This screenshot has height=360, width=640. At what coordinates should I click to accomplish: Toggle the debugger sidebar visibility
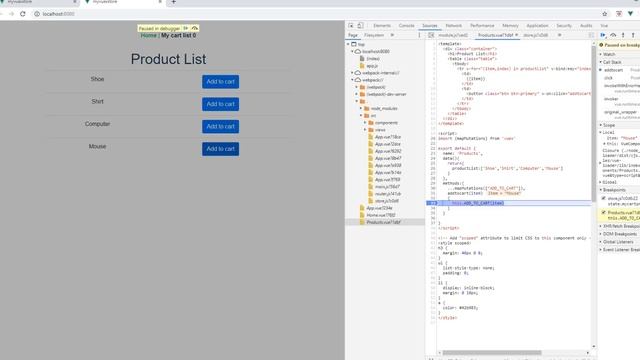(591, 36)
